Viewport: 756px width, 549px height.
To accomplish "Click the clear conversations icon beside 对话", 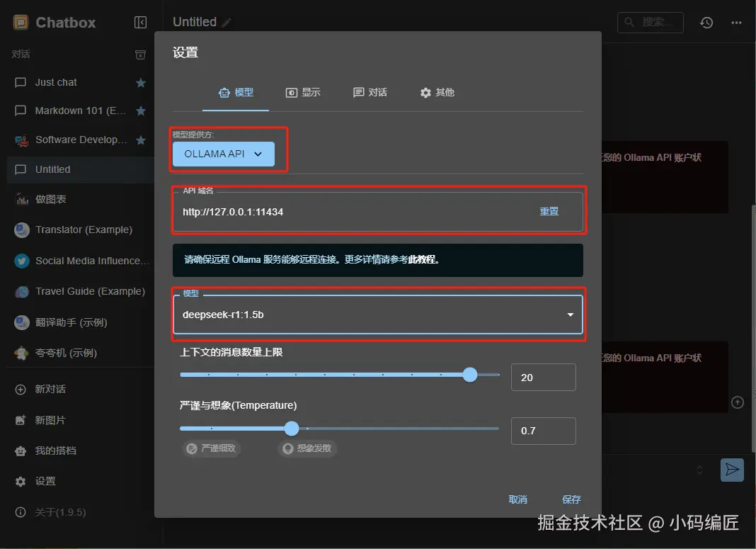I will (x=140, y=55).
